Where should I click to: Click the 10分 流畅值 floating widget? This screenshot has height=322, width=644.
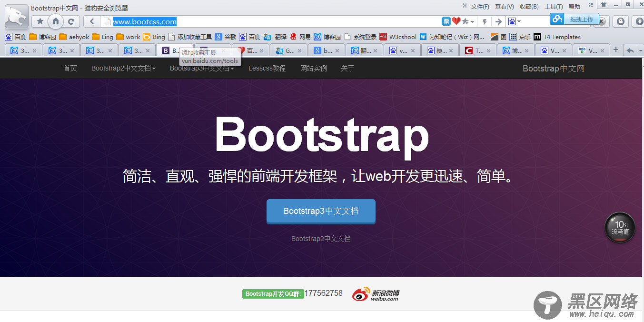click(620, 227)
